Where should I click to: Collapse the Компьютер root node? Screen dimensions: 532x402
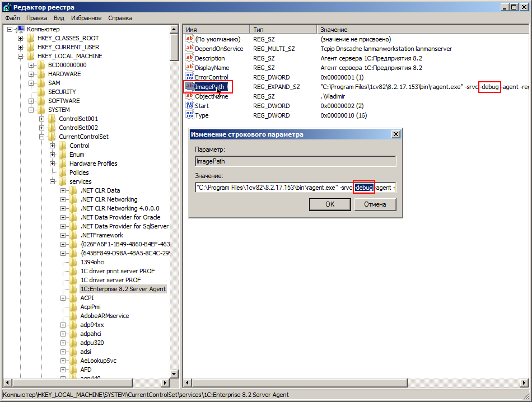pyautogui.click(x=10, y=29)
